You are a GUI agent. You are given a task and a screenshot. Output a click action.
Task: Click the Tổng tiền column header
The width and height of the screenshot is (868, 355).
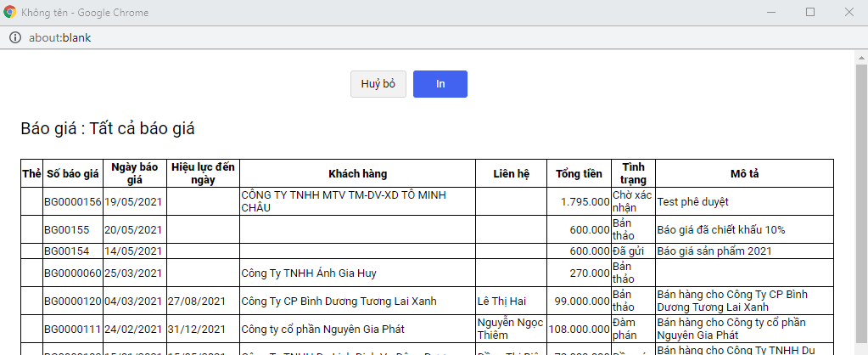pos(579,173)
